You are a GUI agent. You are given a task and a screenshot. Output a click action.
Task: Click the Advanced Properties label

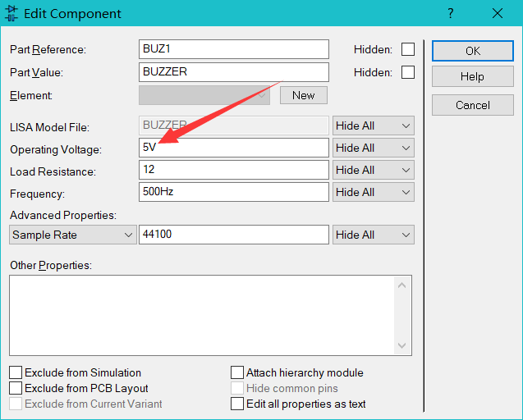pos(63,216)
